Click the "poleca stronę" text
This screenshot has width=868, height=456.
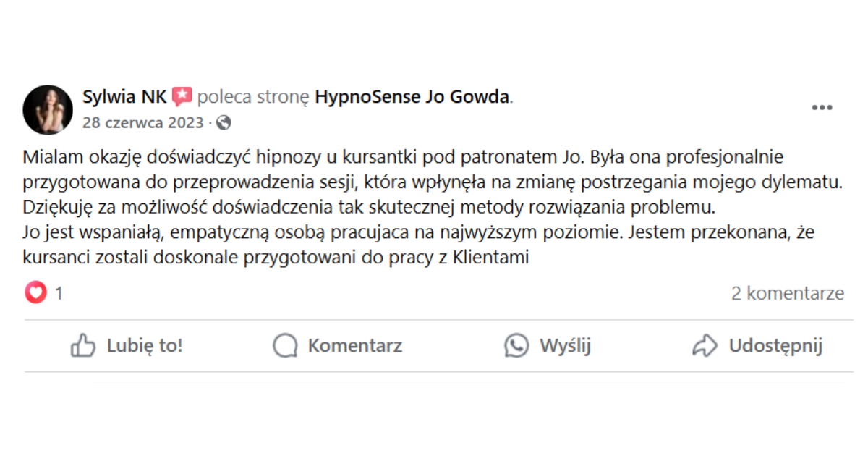pyautogui.click(x=253, y=96)
